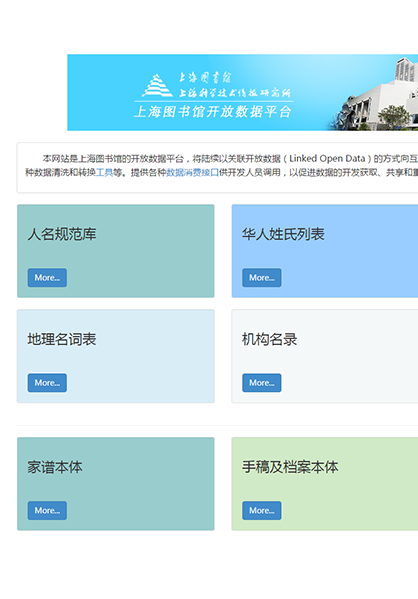Open More under 家谱本体
Viewport: 418px width, 599px height.
(47, 510)
